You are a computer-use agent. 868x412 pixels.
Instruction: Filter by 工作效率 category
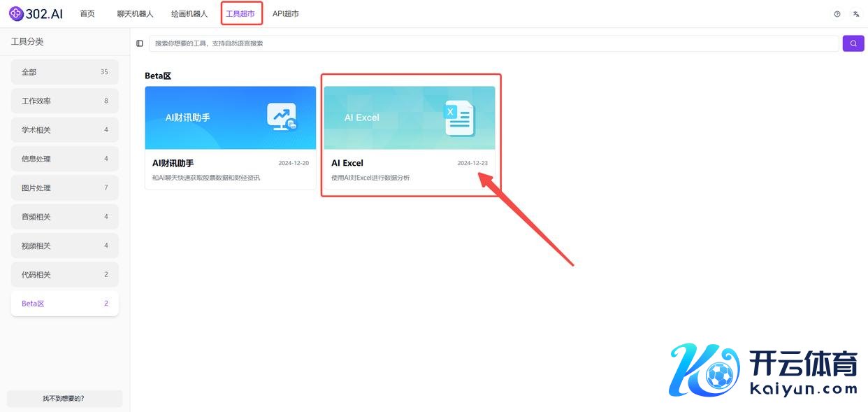(x=64, y=101)
